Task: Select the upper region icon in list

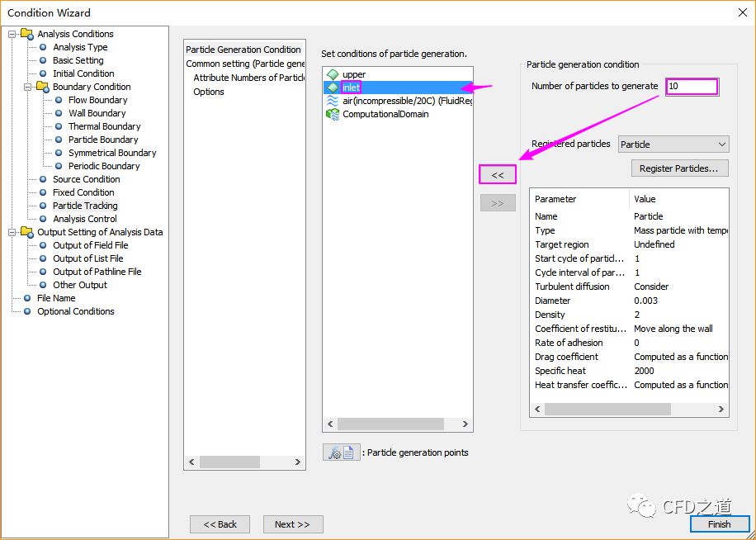Action: [x=333, y=74]
